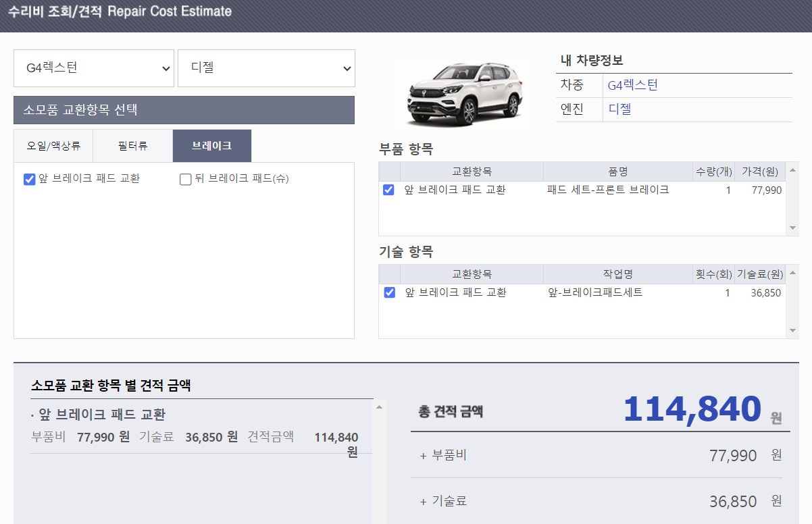Click the 수량(개) column header
This screenshot has width=812, height=524.
[713, 172]
